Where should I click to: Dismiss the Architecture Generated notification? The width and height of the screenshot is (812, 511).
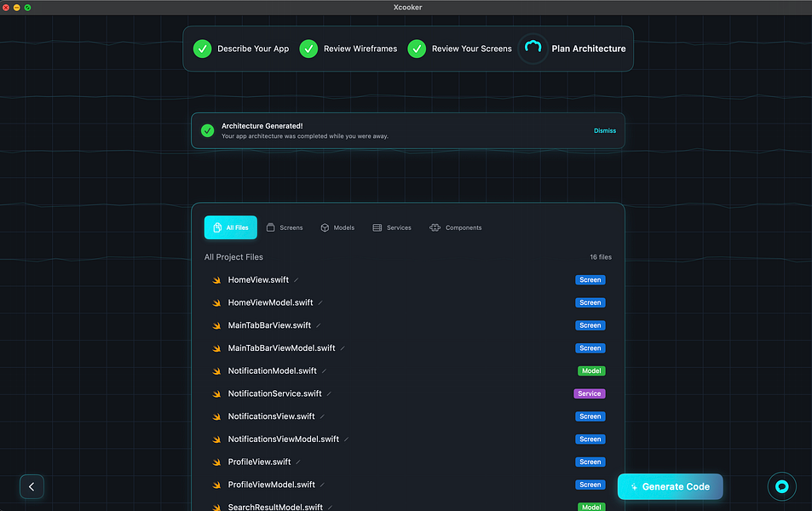tap(605, 130)
